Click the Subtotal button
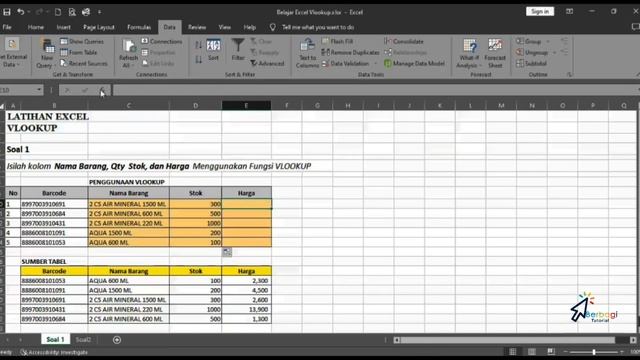 (531, 63)
